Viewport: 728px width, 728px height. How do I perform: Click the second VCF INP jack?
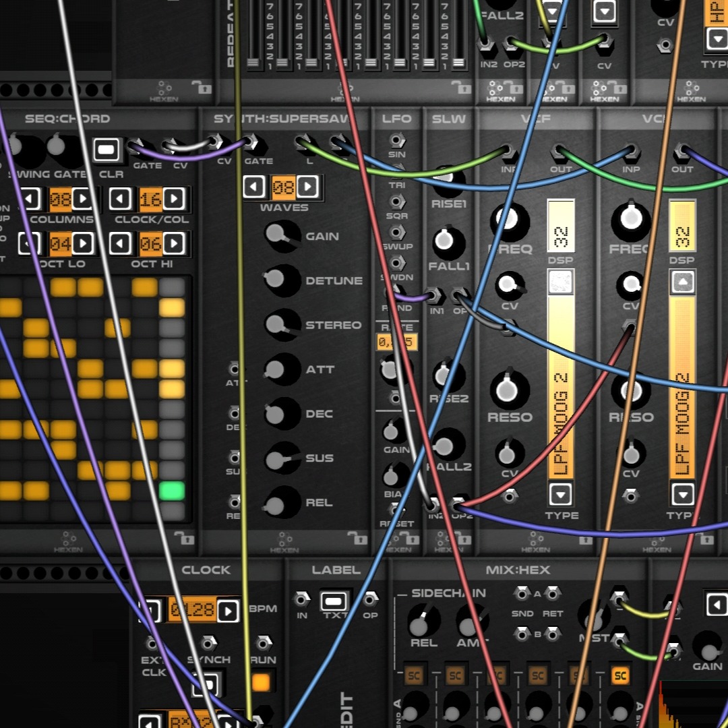click(632, 151)
